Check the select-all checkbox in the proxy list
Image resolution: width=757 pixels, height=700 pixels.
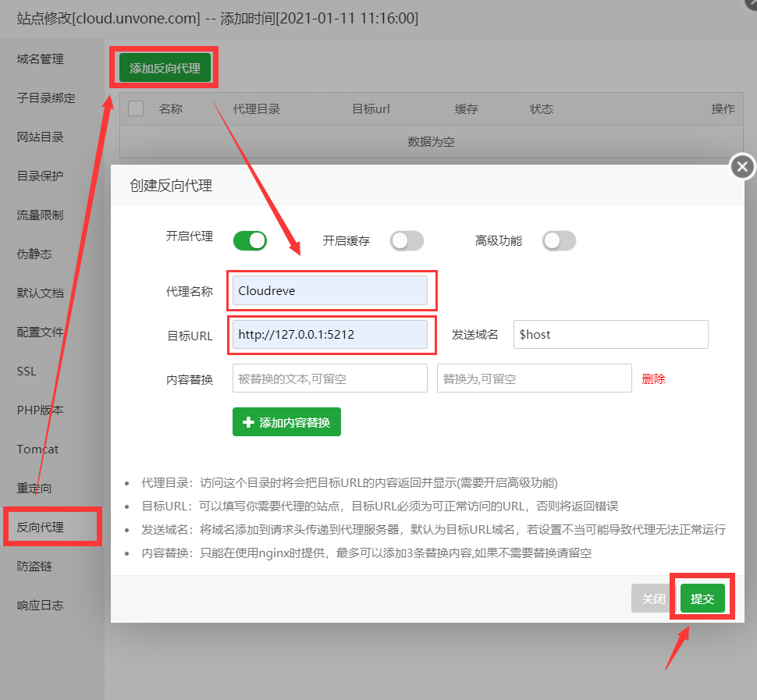point(135,108)
